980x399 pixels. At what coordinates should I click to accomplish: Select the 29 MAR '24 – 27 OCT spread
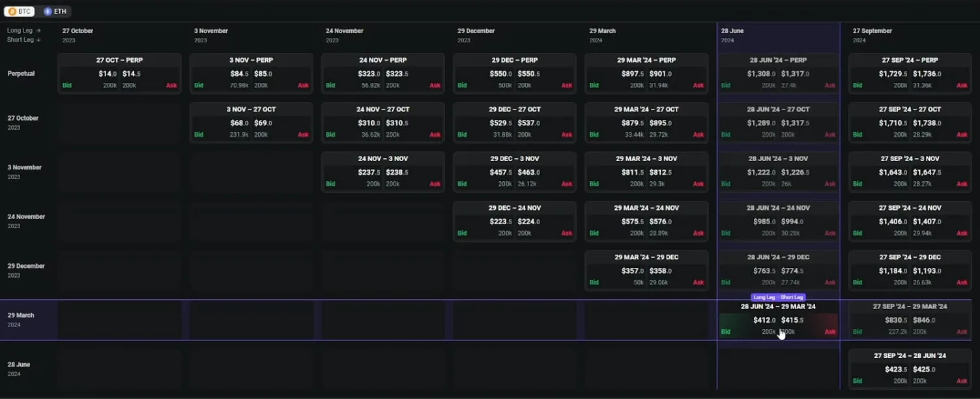(646, 123)
